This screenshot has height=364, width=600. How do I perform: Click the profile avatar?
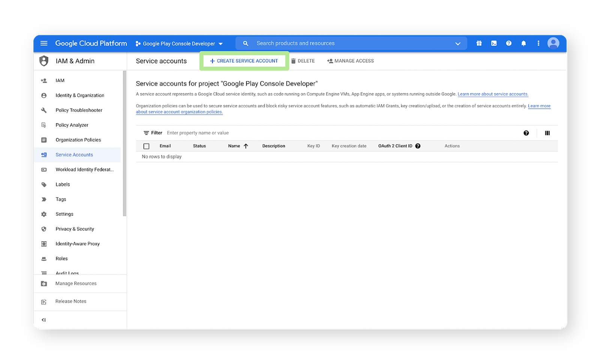pyautogui.click(x=553, y=43)
